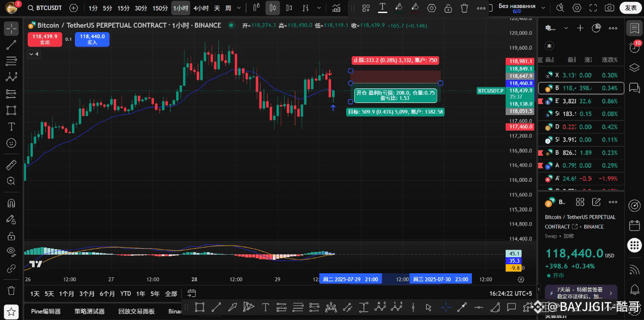644x320 pixels.
Task: Set date range to 3个月
Action: pyautogui.click(x=87, y=294)
